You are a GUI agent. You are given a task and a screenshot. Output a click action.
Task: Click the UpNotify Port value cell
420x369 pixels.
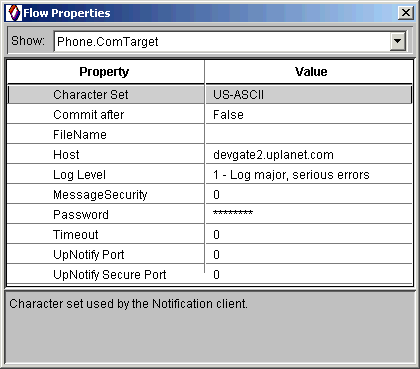pyautogui.click(x=309, y=255)
